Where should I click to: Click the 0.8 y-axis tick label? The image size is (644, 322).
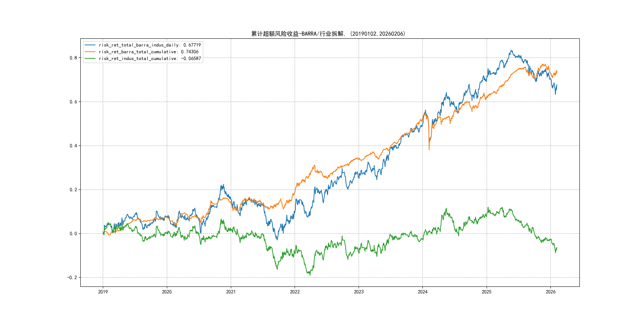click(x=73, y=58)
